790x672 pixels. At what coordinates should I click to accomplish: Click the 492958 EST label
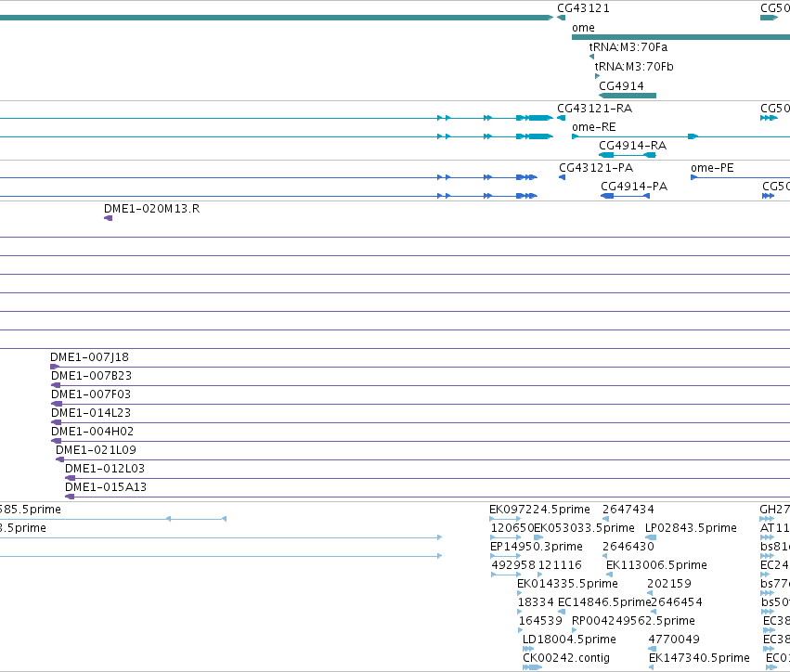[513, 565]
